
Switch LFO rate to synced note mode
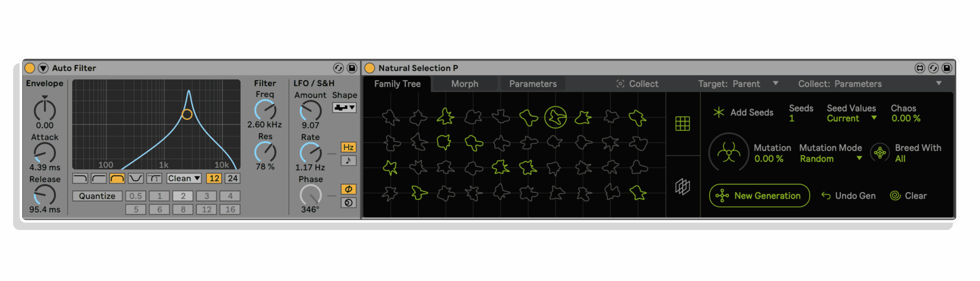click(348, 160)
